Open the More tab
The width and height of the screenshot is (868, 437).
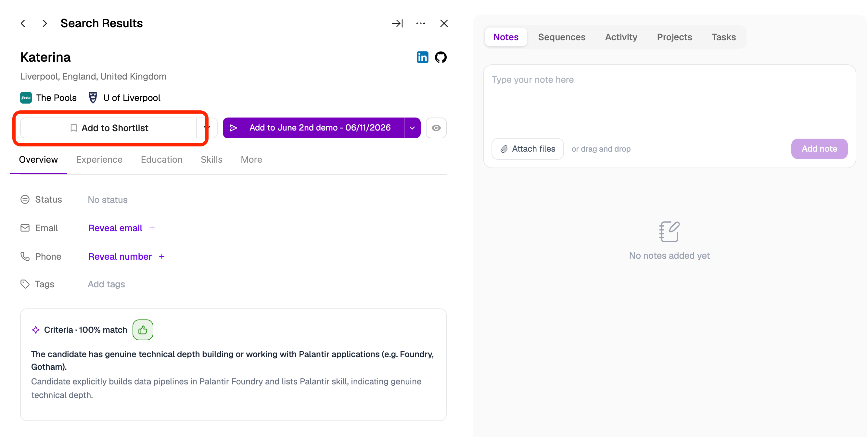coord(251,160)
